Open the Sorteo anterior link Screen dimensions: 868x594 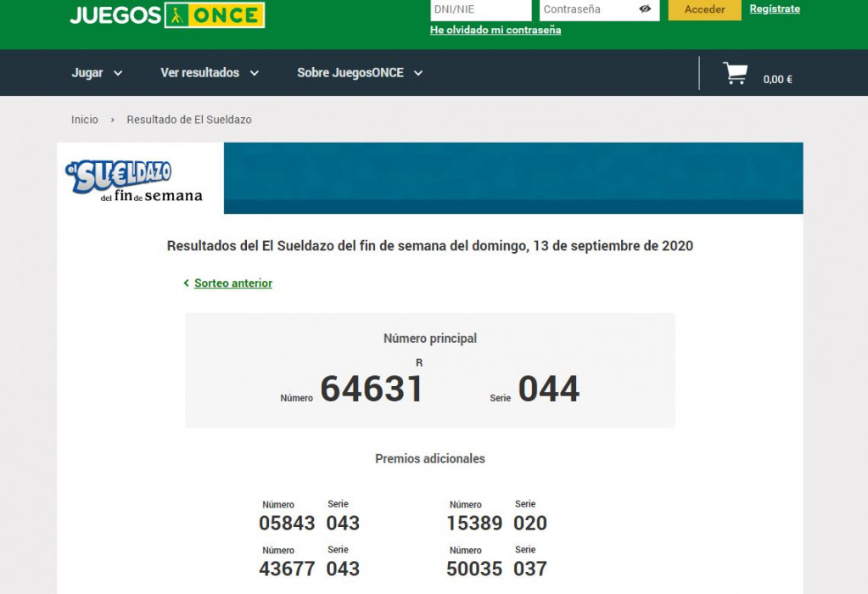(233, 283)
